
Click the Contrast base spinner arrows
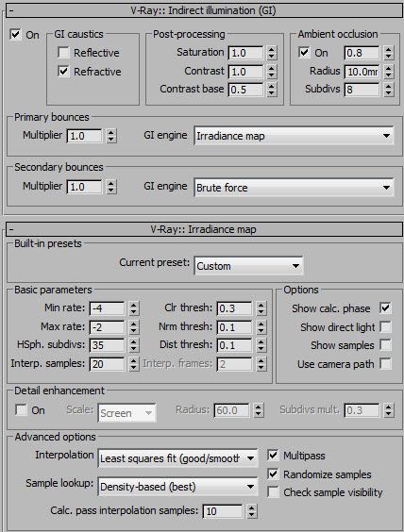click(272, 90)
